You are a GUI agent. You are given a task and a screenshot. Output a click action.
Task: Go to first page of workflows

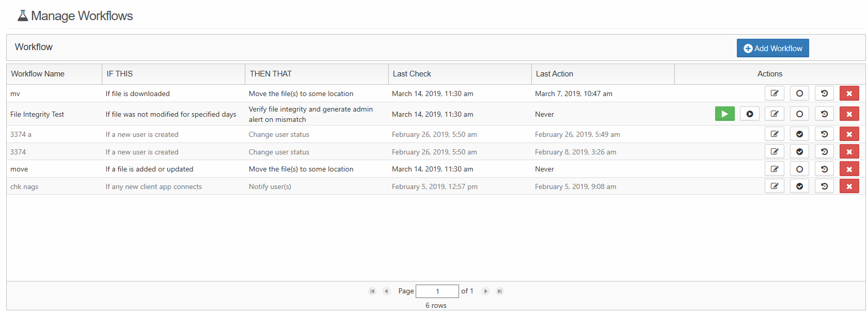[372, 291]
